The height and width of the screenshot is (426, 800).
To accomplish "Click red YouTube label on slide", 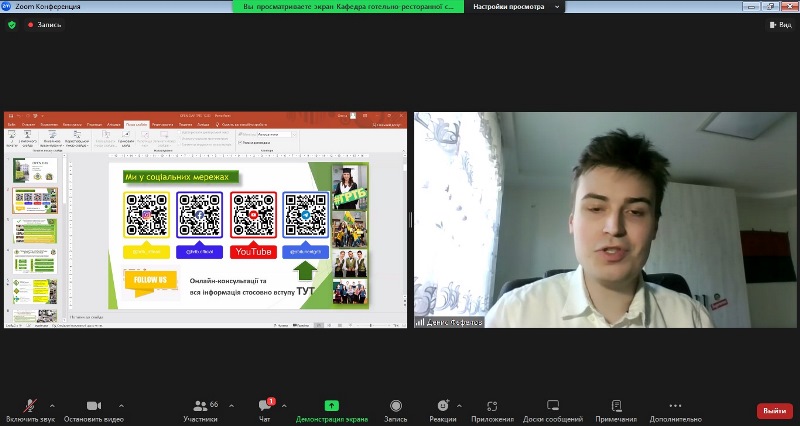I will (254, 252).
